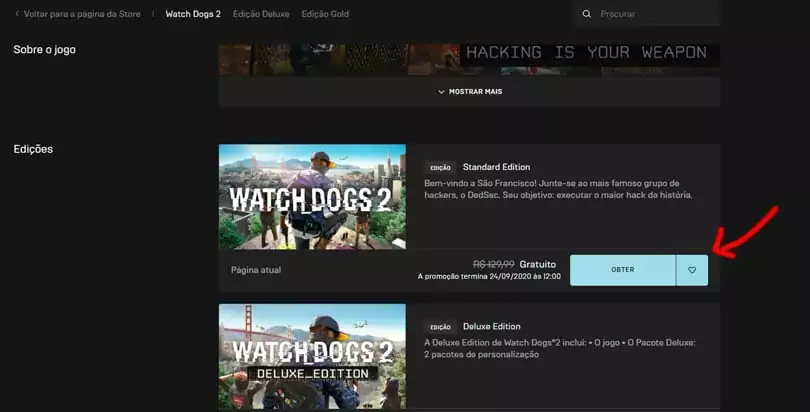Click the chevron beside MOSTRAR MAIS
Screen dimensions: 810x412
[x=441, y=91]
